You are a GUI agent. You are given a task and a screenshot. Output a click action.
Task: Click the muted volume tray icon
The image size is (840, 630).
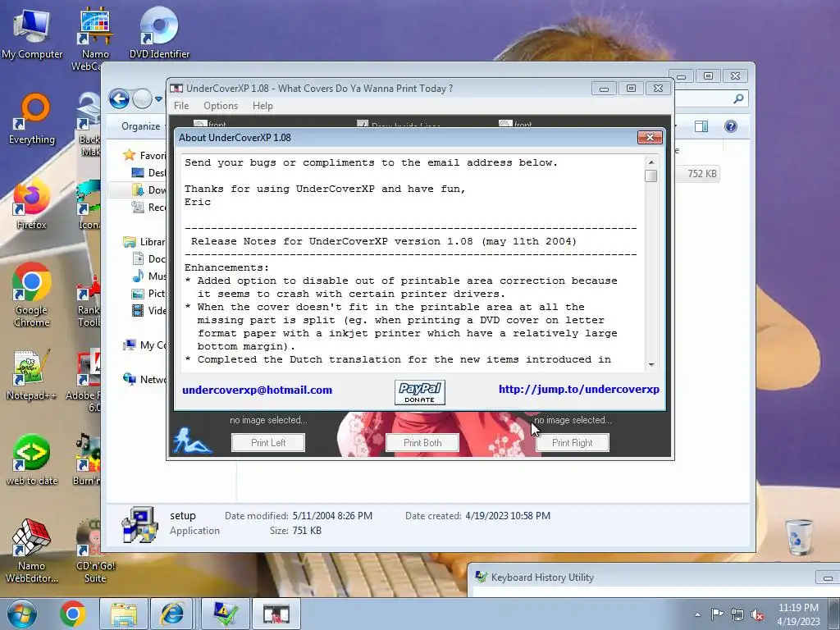point(757,614)
